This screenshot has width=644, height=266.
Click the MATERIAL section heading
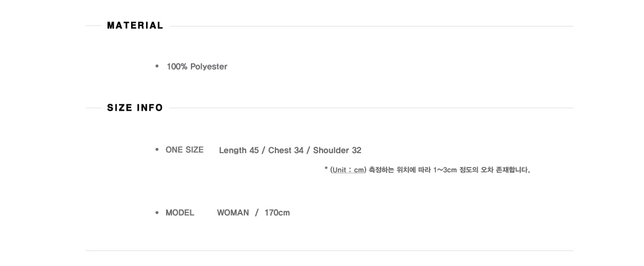tap(135, 25)
